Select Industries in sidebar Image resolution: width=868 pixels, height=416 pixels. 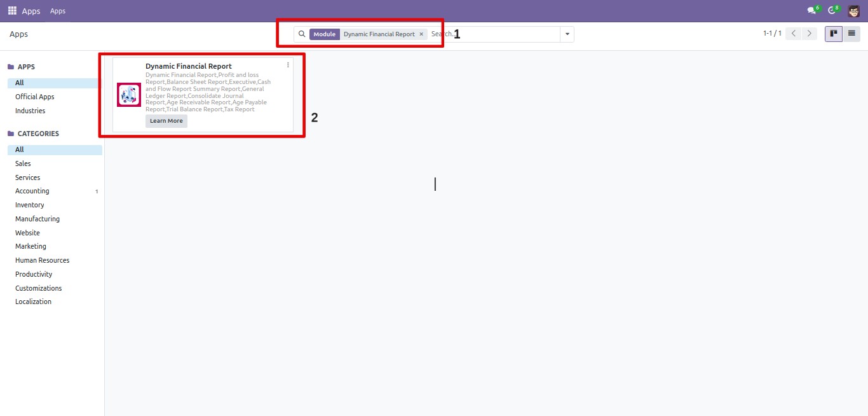pos(31,111)
